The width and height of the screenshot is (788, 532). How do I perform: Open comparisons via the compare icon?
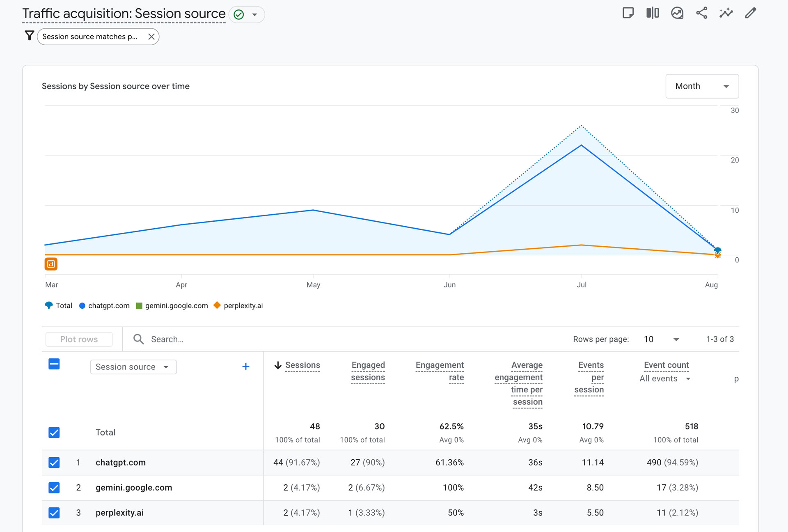[653, 13]
